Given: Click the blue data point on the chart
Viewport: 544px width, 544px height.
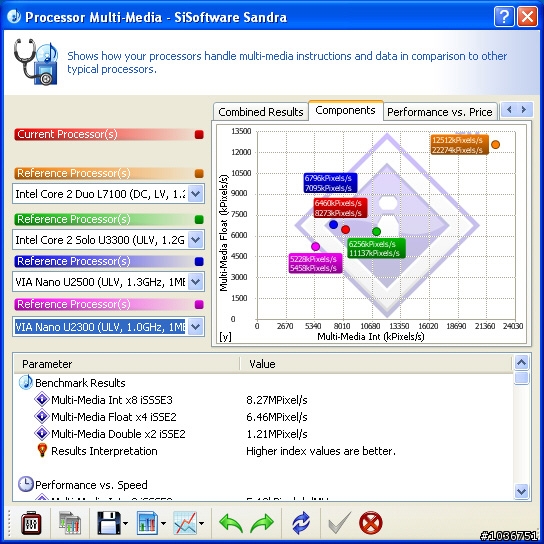Looking at the screenshot, I should (333, 224).
